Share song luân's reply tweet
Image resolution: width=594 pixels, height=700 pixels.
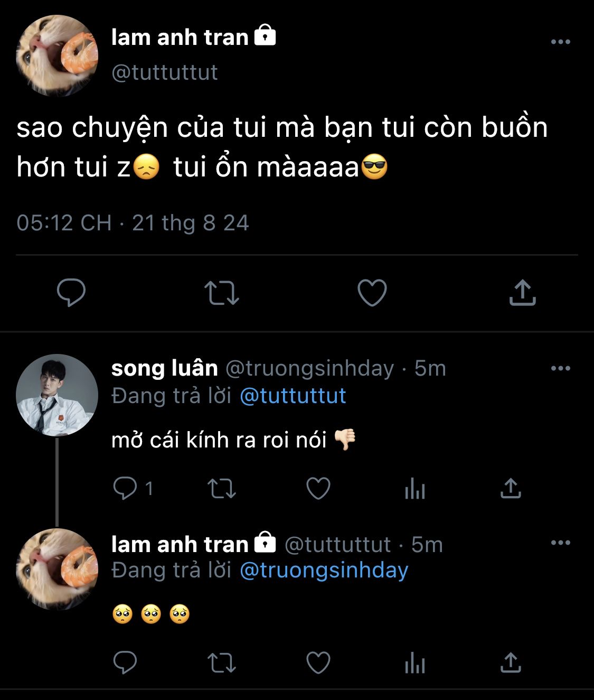tap(510, 489)
